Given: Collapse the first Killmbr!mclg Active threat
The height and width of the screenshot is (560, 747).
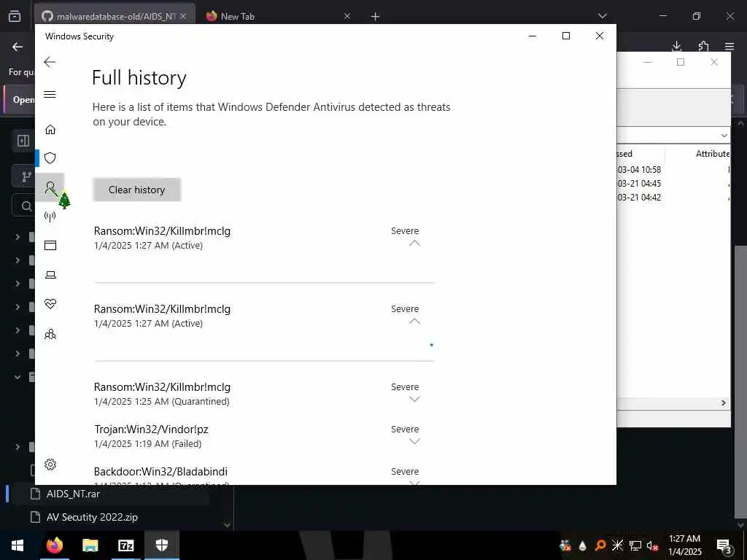Looking at the screenshot, I should coord(414,243).
